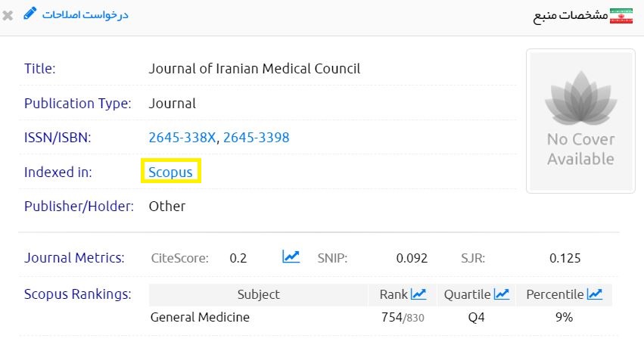The width and height of the screenshot is (644, 345).
Task: Click the Percentile column chart icon
Action: [x=595, y=294]
